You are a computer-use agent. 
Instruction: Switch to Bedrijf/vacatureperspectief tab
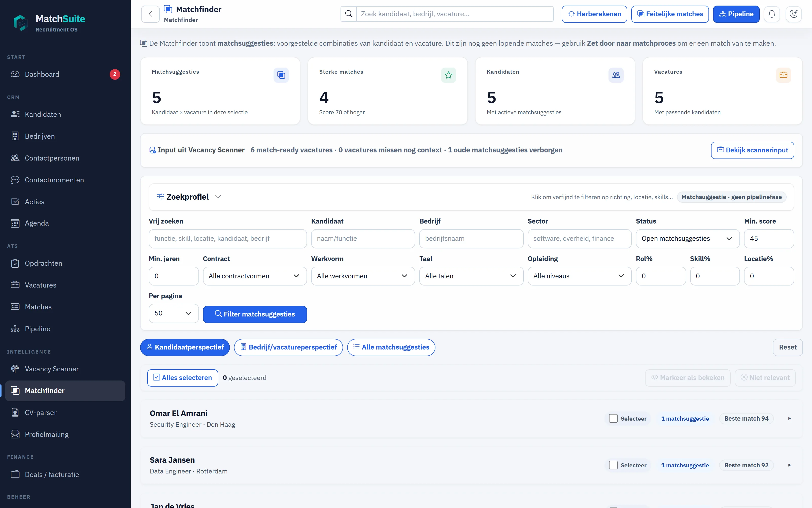pyautogui.click(x=288, y=347)
